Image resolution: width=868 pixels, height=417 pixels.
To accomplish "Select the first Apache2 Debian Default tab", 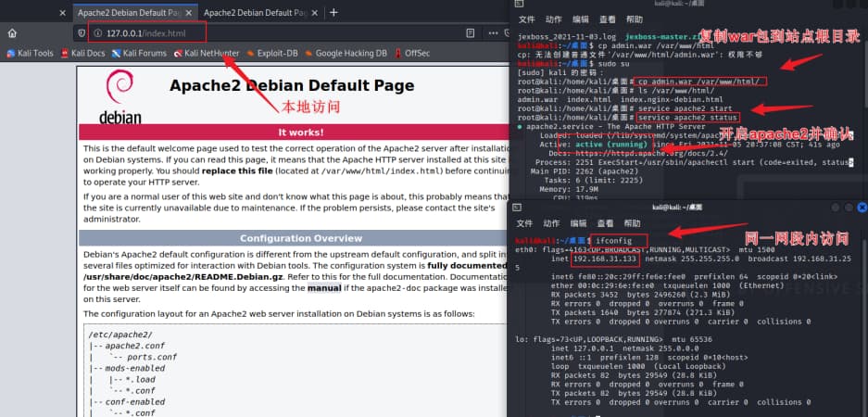I will pos(130,12).
